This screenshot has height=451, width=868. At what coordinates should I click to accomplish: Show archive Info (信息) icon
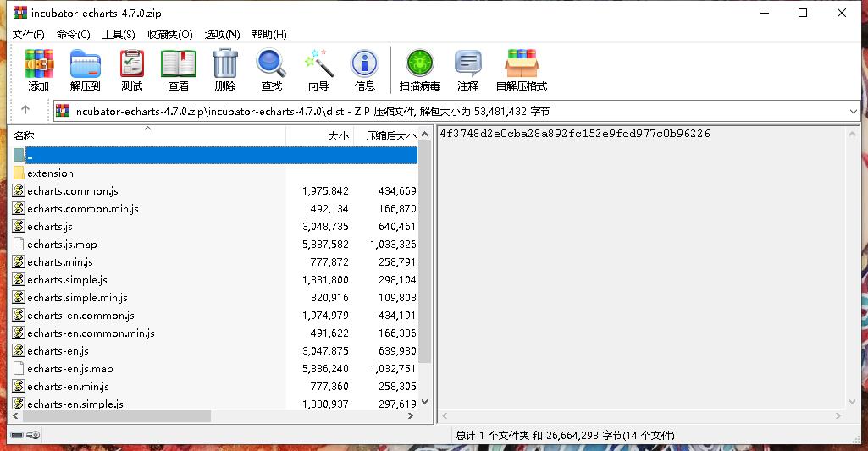coord(364,64)
